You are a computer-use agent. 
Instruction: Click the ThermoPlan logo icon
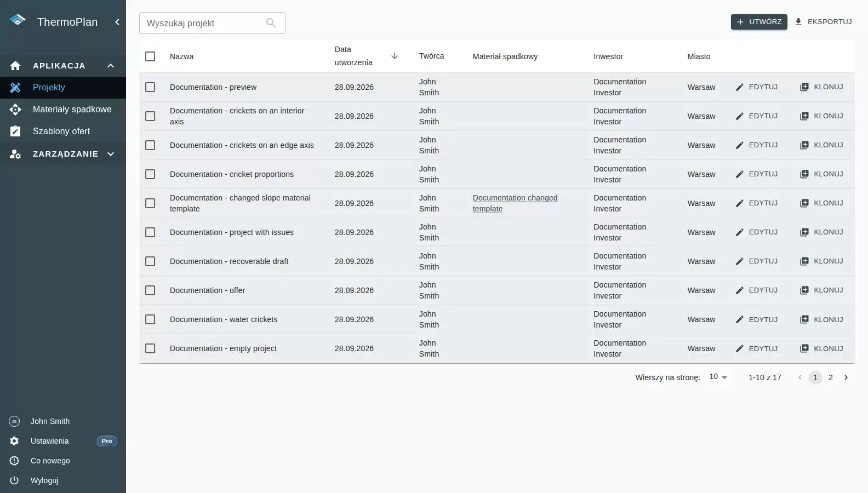click(x=18, y=20)
